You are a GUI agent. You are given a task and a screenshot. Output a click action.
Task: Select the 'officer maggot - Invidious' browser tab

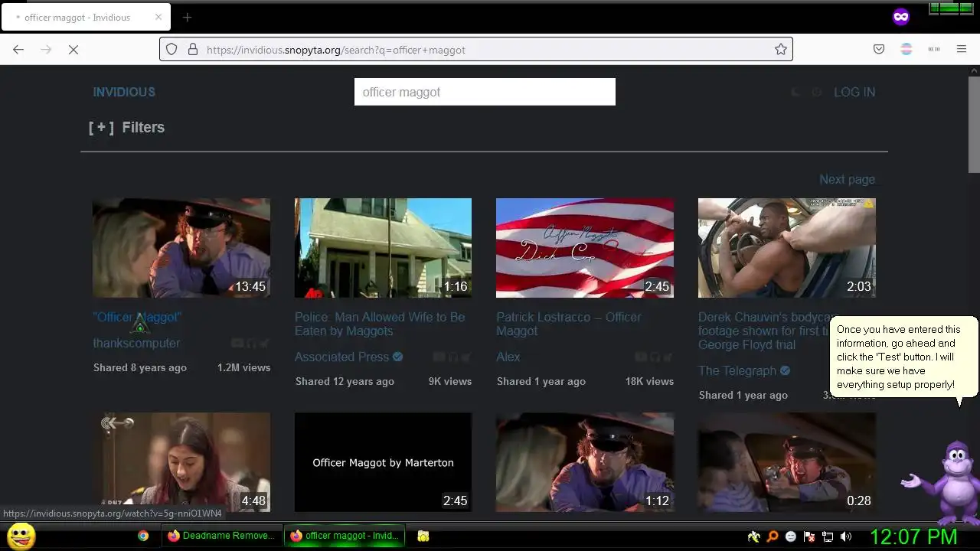point(86,17)
